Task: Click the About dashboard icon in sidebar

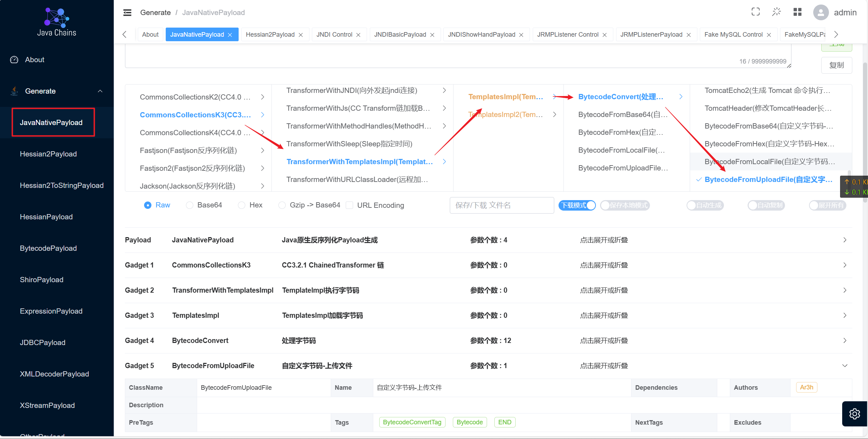Action: coord(14,60)
